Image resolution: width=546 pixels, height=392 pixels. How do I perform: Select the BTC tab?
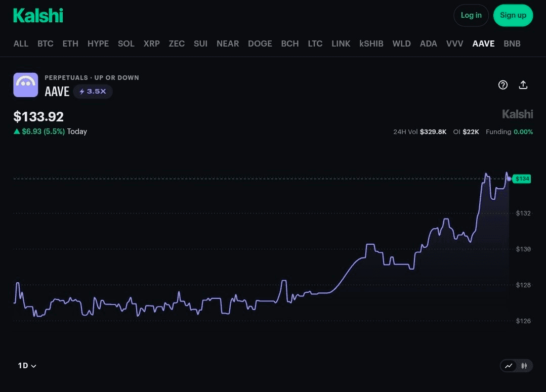[x=45, y=43]
